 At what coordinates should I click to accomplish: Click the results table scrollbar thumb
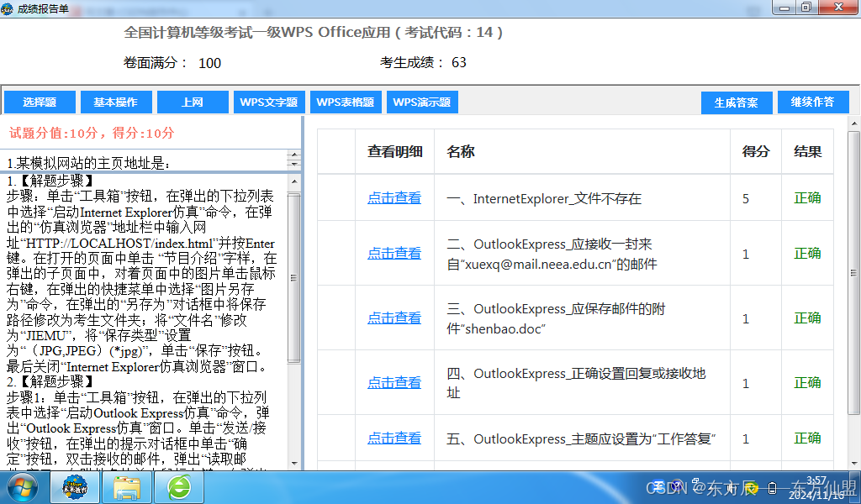tap(854, 272)
